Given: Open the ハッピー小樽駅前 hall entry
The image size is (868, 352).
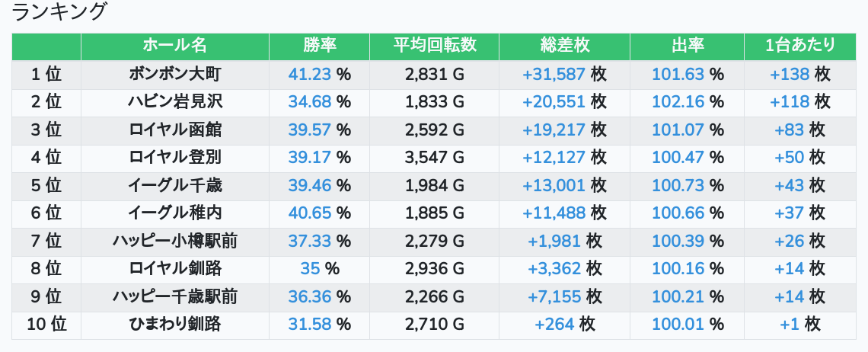Looking at the screenshot, I should [x=175, y=242].
